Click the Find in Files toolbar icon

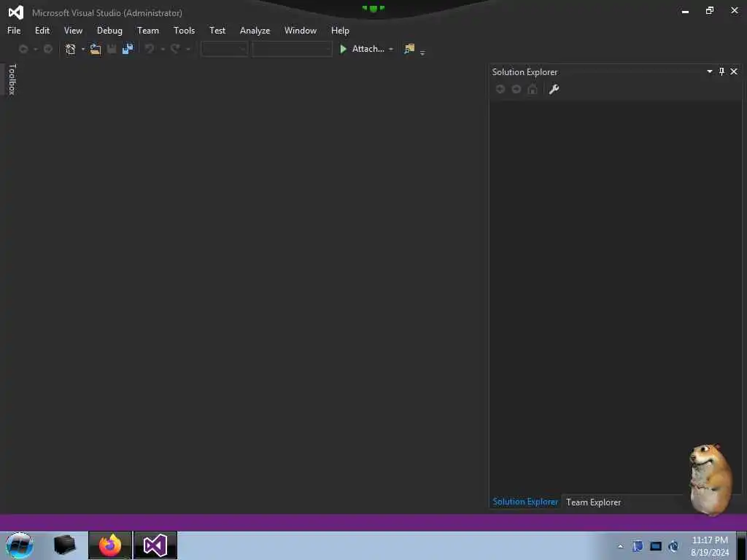409,49
